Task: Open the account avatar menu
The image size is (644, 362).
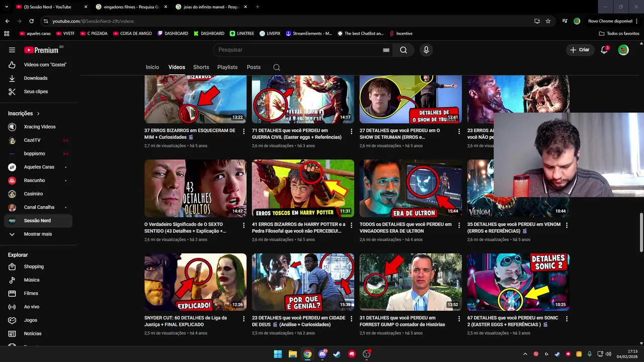Action: click(x=623, y=50)
